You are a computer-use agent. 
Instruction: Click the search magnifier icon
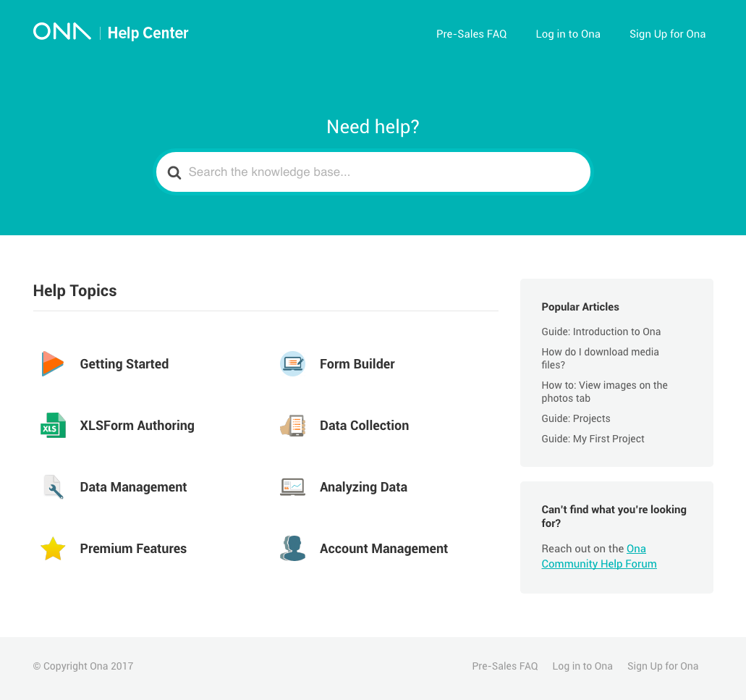pyautogui.click(x=174, y=173)
